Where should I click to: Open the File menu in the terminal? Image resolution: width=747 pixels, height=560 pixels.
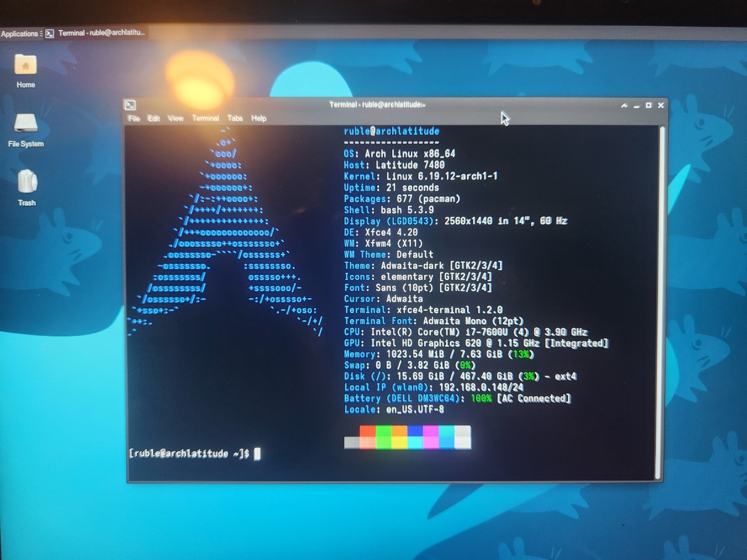134,119
